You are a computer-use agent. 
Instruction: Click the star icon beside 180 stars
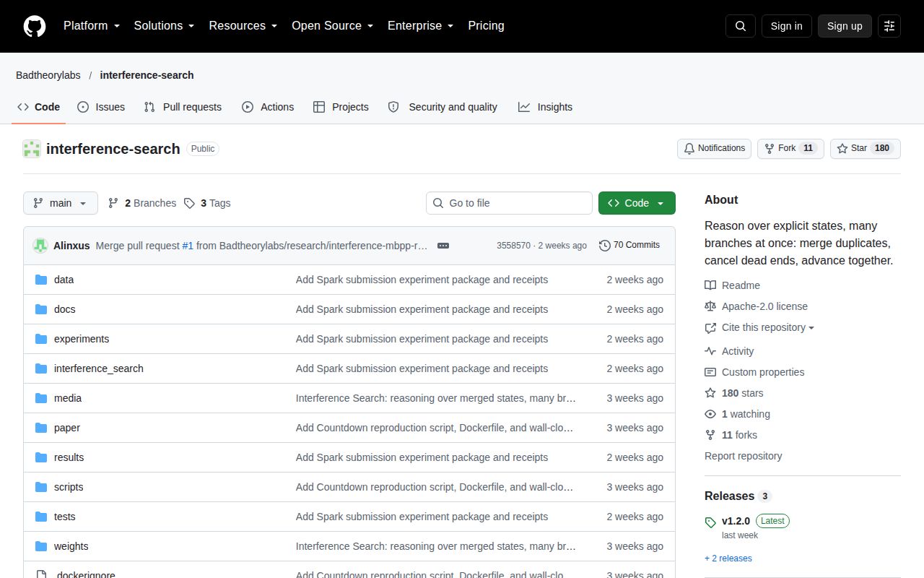tap(710, 393)
